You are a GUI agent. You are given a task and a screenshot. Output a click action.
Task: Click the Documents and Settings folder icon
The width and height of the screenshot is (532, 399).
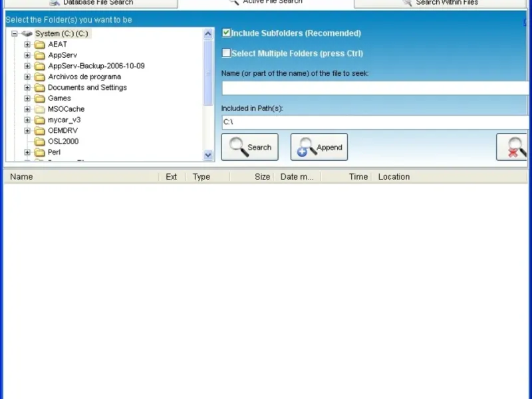(40, 88)
